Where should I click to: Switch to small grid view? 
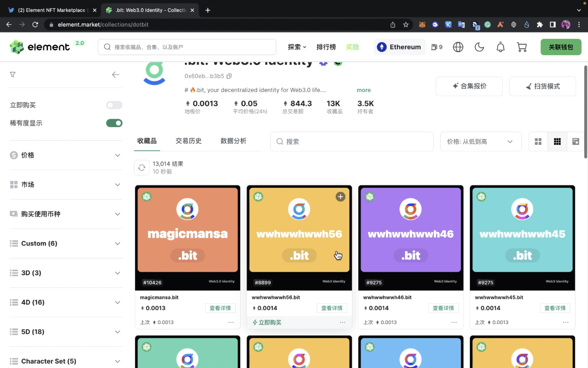tap(557, 141)
